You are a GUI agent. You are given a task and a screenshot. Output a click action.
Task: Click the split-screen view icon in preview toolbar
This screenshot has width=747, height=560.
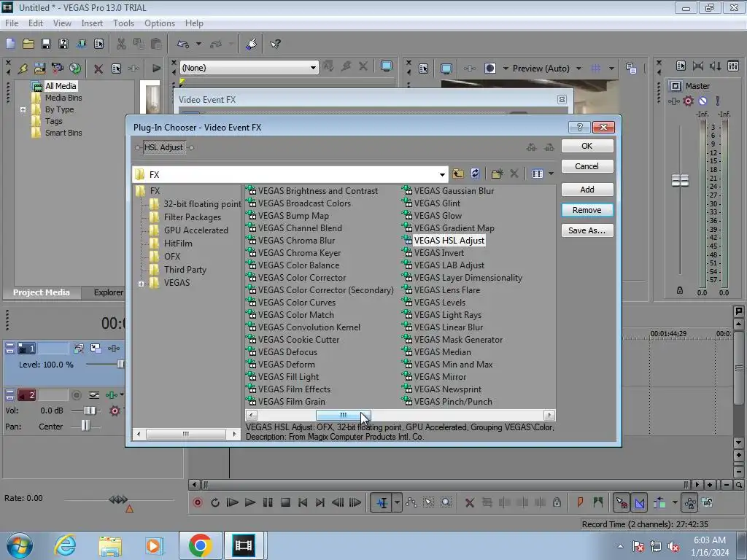pos(489,68)
